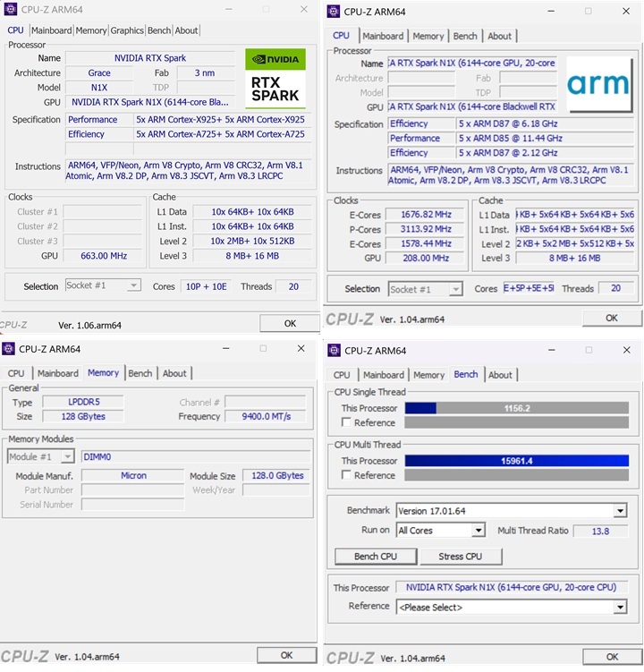Minimize the LPDDR5 memory window
The height and width of the screenshot is (672, 644).
point(225,349)
